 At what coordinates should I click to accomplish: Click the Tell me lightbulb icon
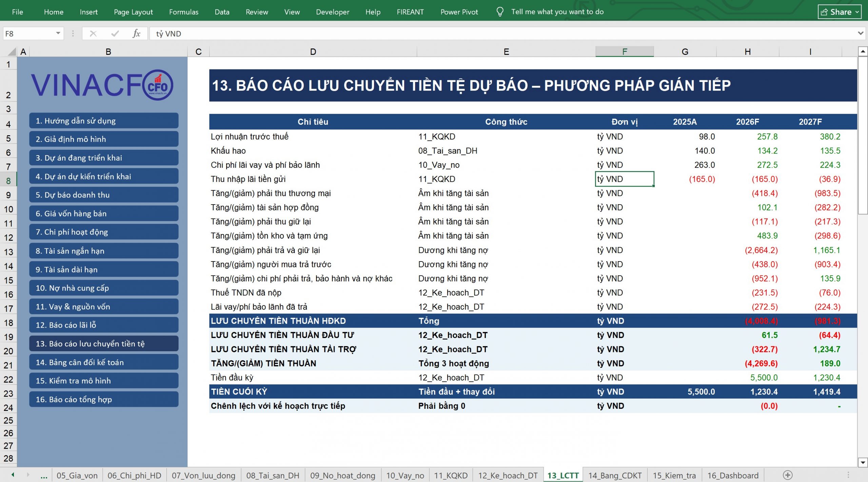click(x=500, y=12)
